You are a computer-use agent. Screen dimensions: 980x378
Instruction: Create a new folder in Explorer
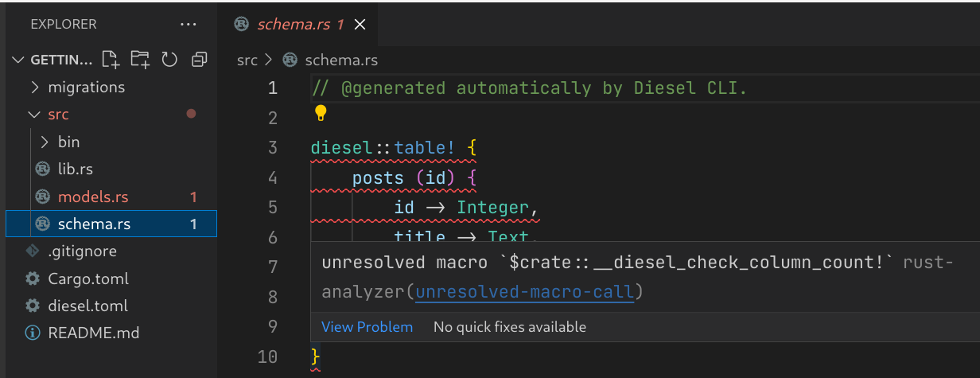click(140, 59)
